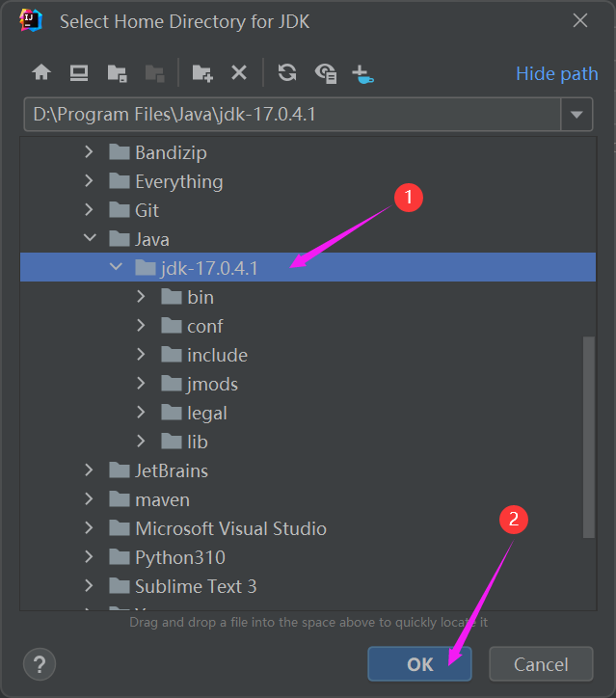Delete selected item with X icon

pyautogui.click(x=239, y=72)
